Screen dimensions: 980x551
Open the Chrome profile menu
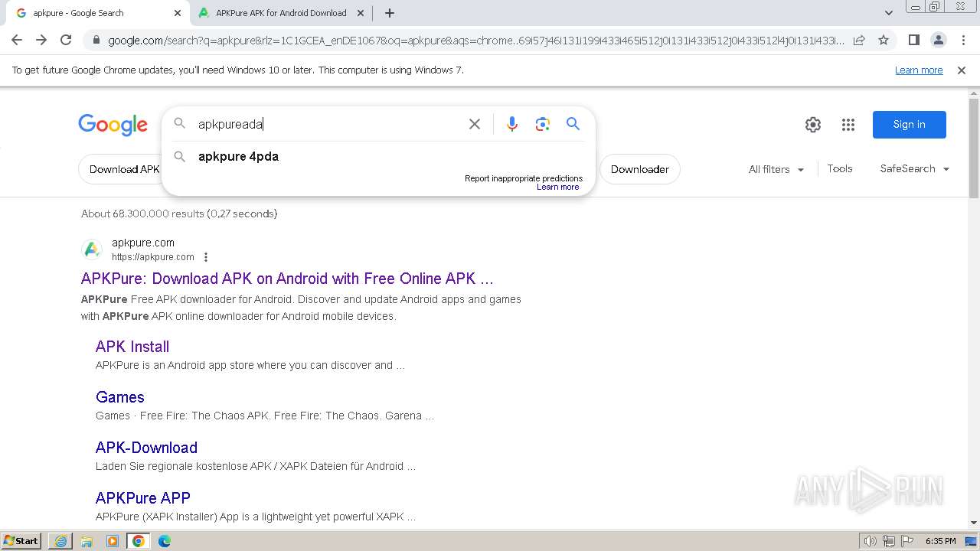[x=938, y=40]
